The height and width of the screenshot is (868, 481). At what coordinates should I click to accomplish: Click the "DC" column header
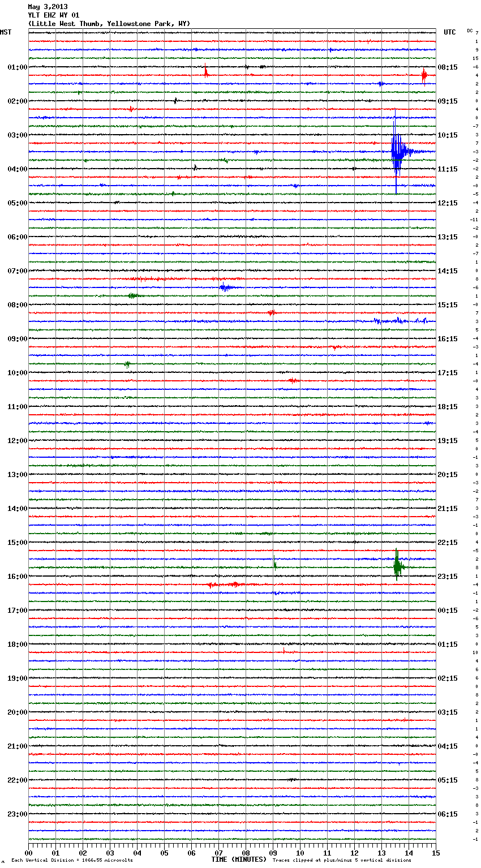pyautogui.click(x=470, y=31)
